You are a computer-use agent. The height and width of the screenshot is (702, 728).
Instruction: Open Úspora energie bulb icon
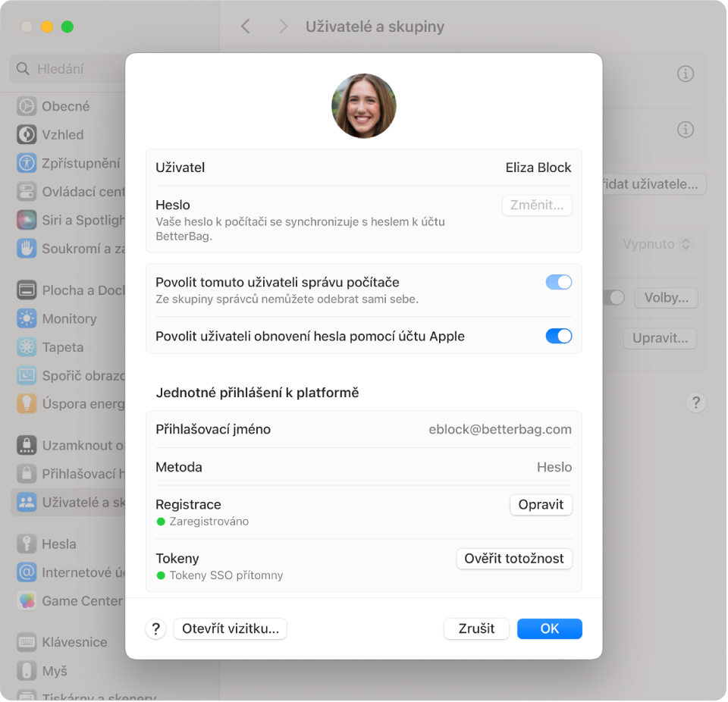pos(27,403)
